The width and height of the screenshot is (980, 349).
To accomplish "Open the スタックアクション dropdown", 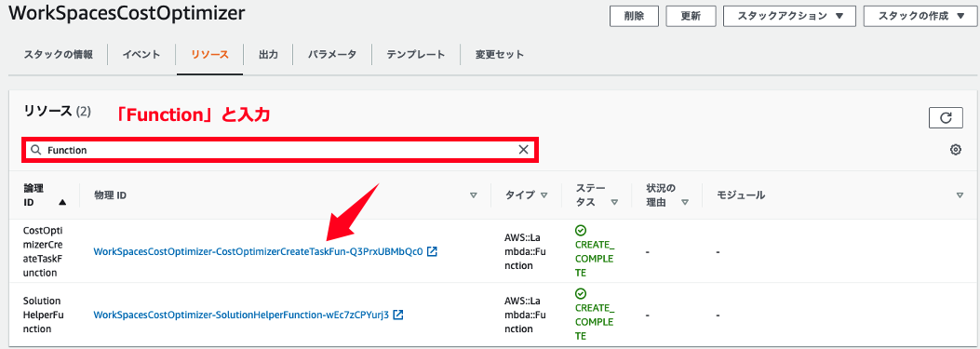I will 789,16.
